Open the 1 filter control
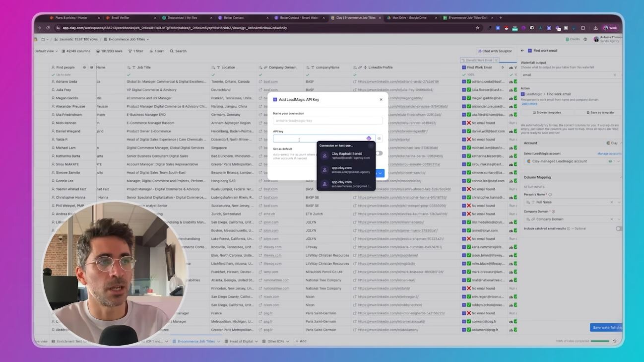 point(135,51)
